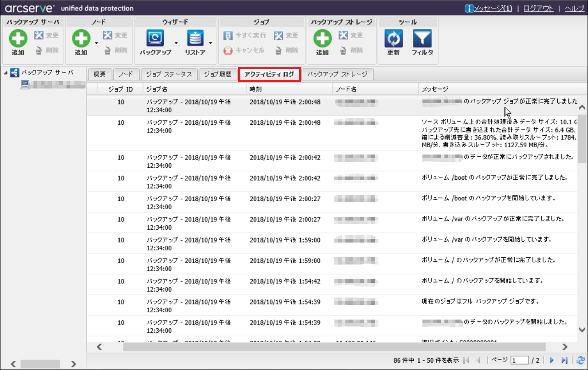Click the page number input field
The image size is (588, 370).
(x=520, y=360)
